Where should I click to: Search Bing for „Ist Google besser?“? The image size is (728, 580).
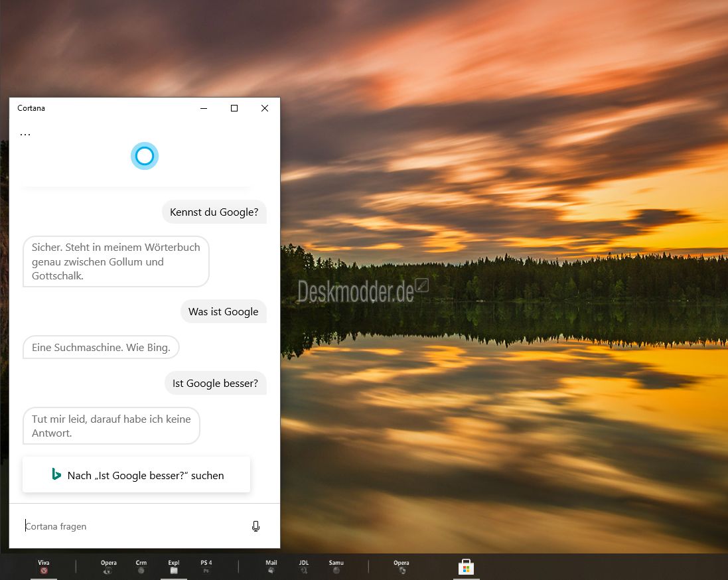pos(136,474)
